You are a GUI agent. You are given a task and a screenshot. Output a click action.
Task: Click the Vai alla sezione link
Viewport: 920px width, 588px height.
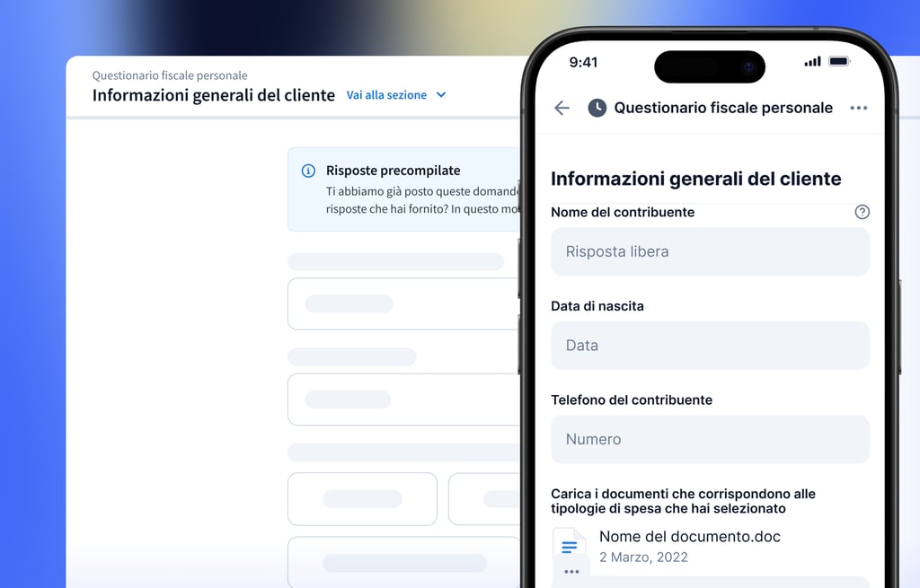[x=386, y=95]
